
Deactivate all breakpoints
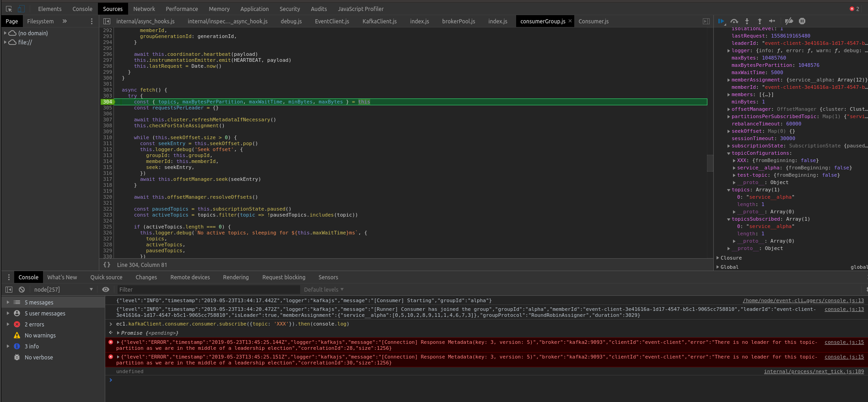[x=789, y=21]
